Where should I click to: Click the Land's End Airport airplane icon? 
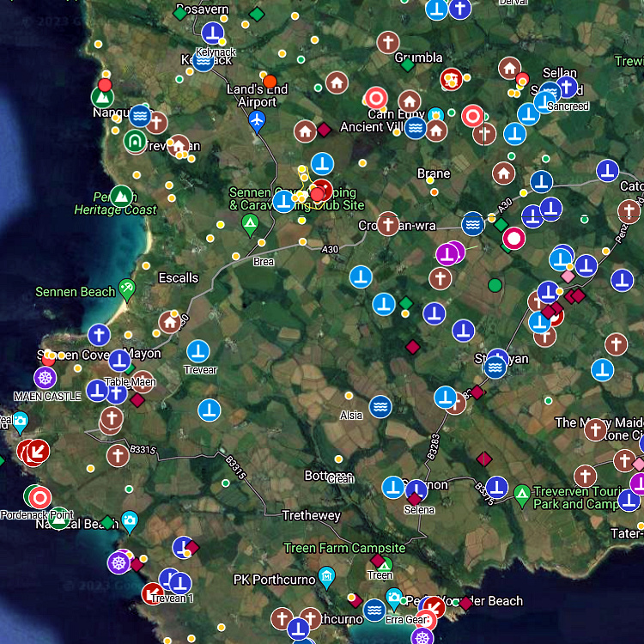click(x=256, y=121)
